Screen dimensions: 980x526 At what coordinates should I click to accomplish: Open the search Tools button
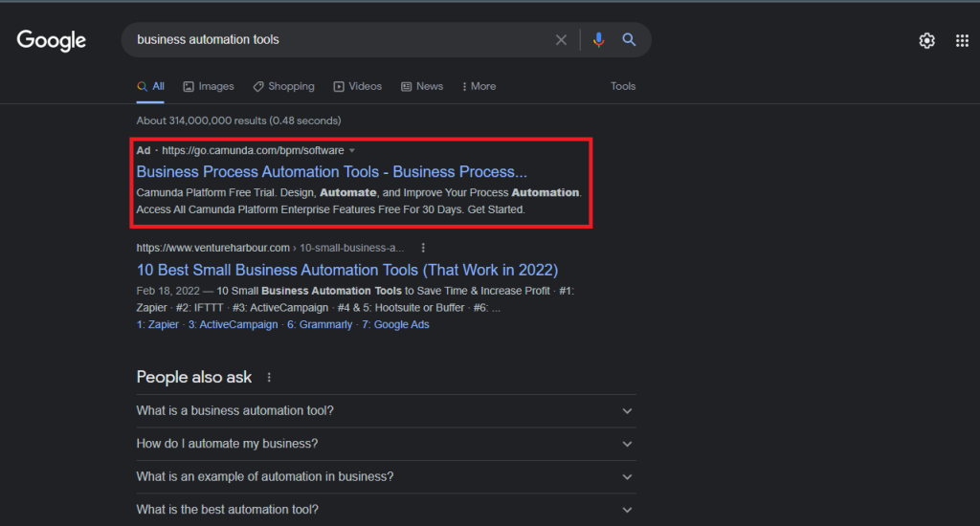[622, 87]
